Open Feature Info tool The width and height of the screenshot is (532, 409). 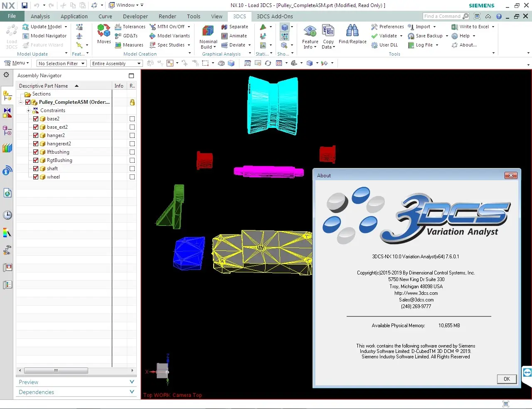click(x=310, y=37)
